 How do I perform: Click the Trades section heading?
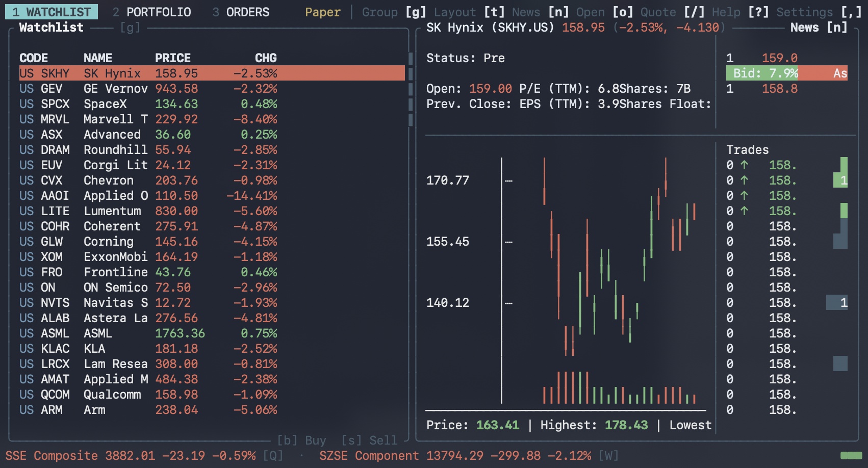(748, 149)
